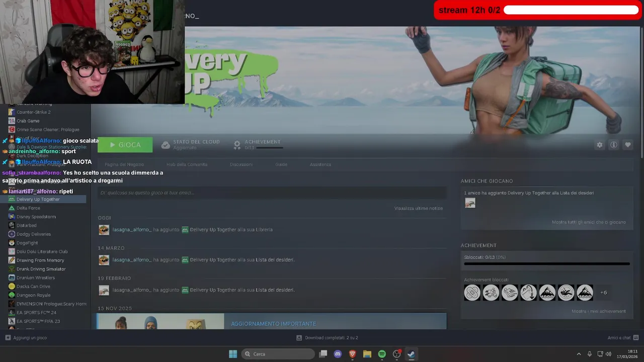Open game settings gear icon

coord(599,145)
